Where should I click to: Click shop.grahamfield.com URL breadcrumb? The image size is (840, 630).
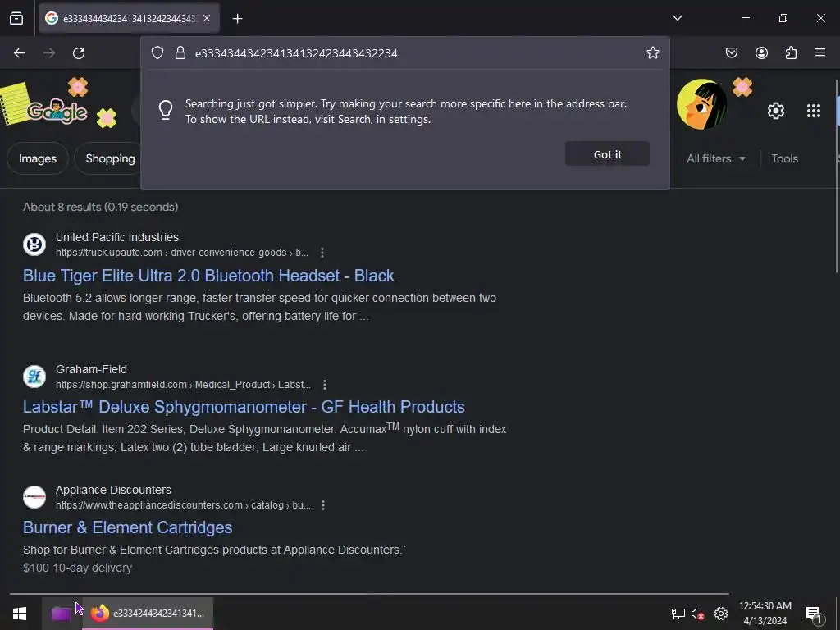click(x=183, y=385)
